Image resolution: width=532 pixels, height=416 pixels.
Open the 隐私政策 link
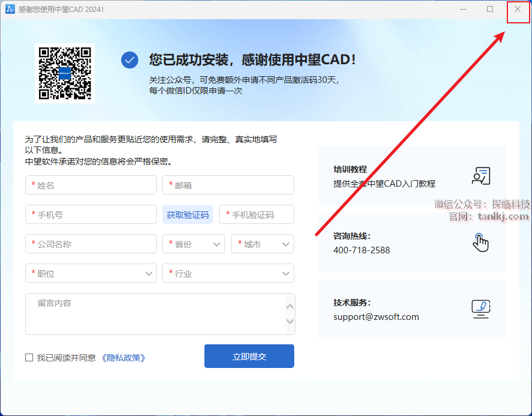(124, 358)
